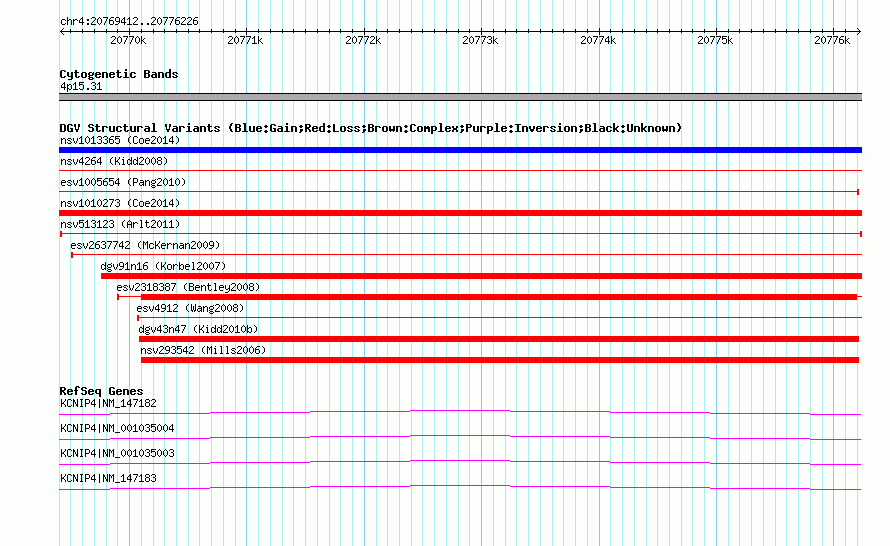Viewport: 890px width, 546px height.
Task: Open transcript KCNIP4|NM_147183 label
Action: click(108, 478)
